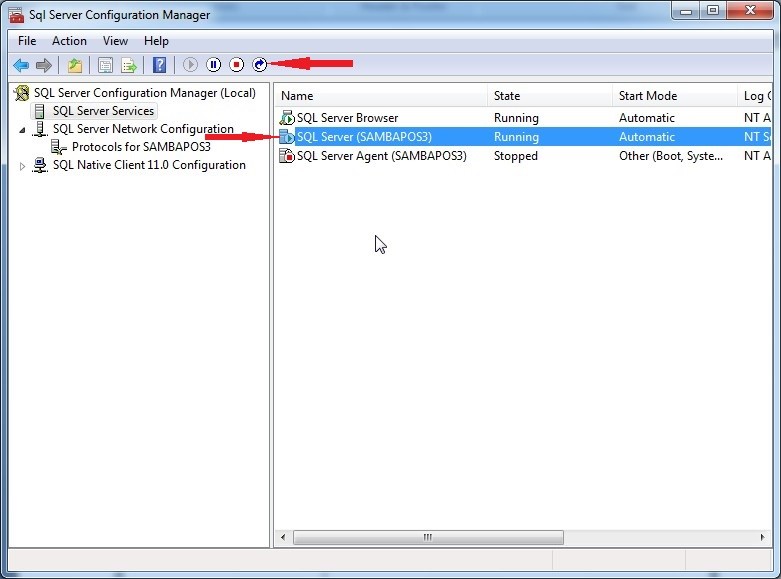Viewport: 781px width, 579px height.
Task: Open the Help menu
Action: (x=156, y=41)
